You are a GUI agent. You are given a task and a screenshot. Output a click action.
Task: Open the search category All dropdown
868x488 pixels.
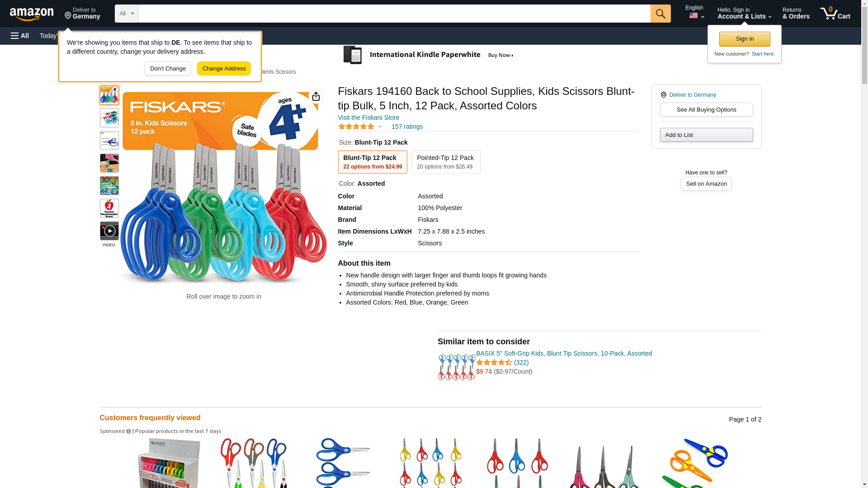pos(126,14)
